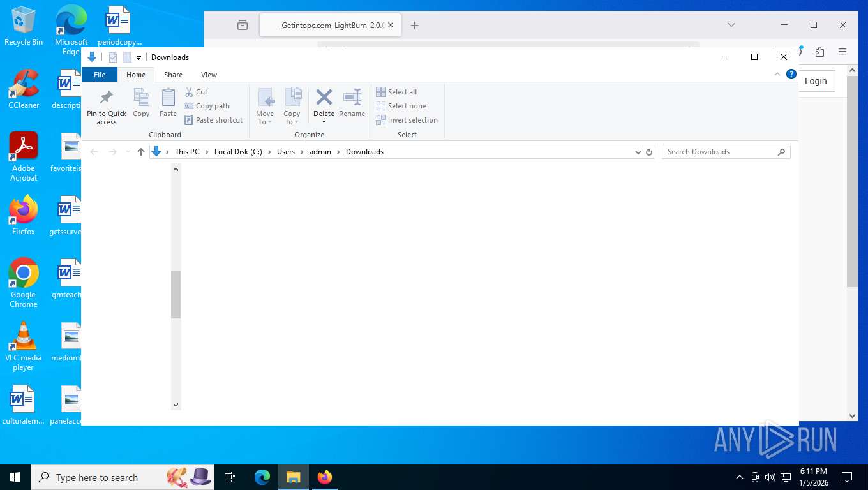Open Google Chrome desktop shortcut

(x=24, y=283)
